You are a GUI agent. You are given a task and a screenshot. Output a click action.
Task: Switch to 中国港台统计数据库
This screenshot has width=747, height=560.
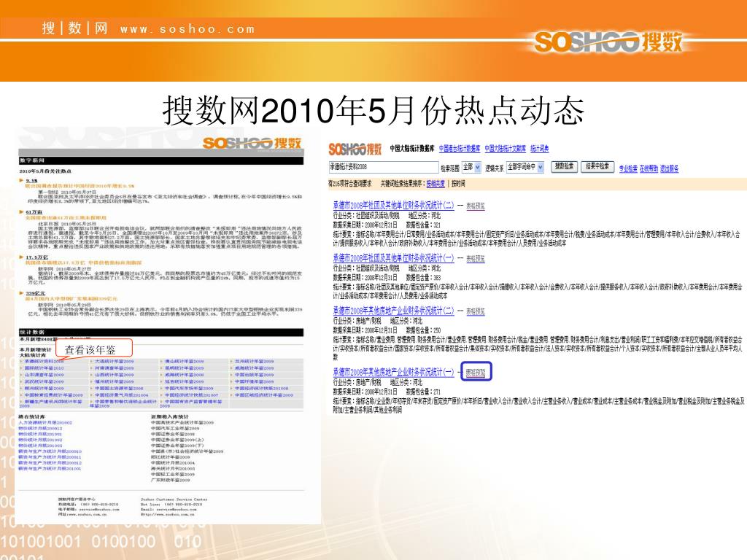[x=460, y=149]
